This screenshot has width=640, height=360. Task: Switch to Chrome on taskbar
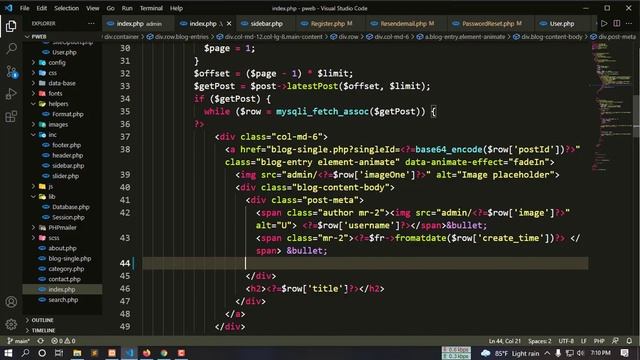coord(164,353)
